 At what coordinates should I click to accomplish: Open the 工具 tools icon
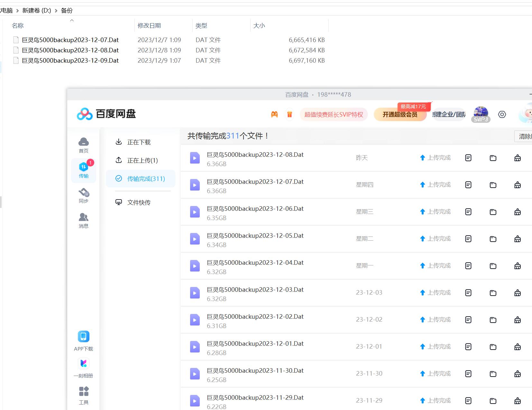[84, 395]
